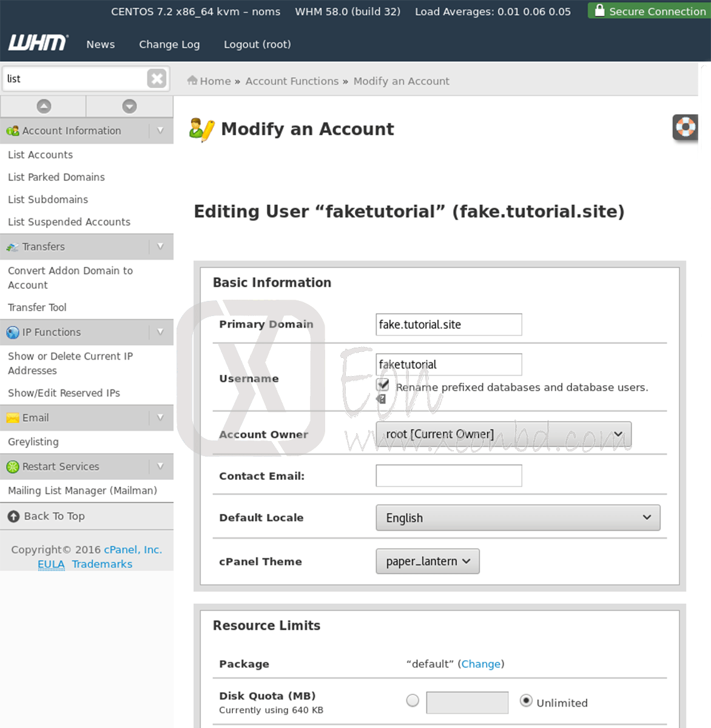Select the Unlimited disk quota option

coord(526,700)
